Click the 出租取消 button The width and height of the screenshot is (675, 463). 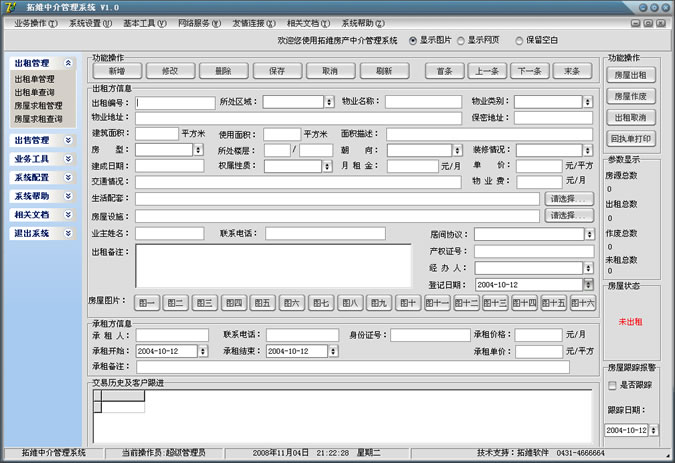pos(631,117)
